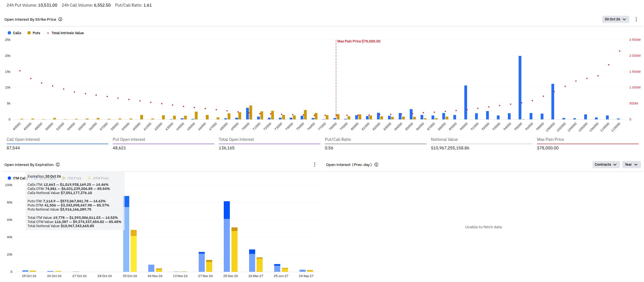Screen dimensions: 644x282
Task: Click the 27 Nov 26 calls bar
Action: point(202,262)
